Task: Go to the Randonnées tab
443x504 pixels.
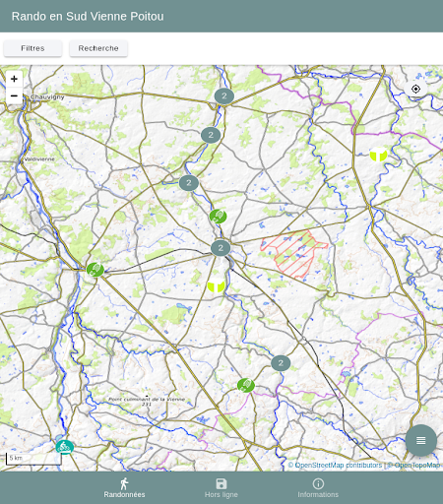Action: 124,488
